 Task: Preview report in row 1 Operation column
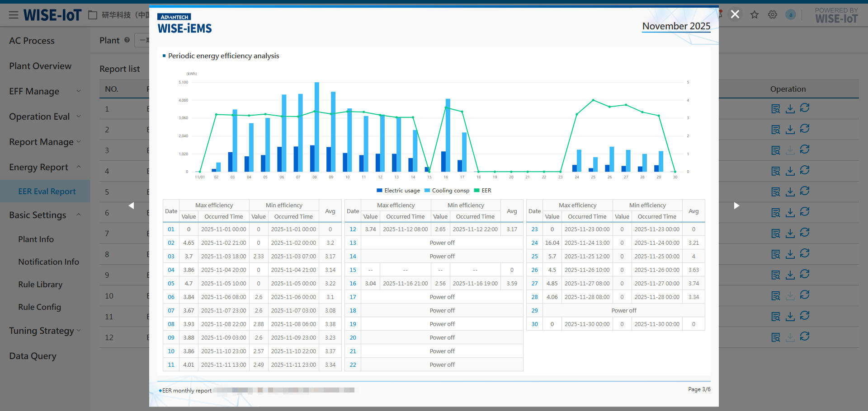[776, 109]
